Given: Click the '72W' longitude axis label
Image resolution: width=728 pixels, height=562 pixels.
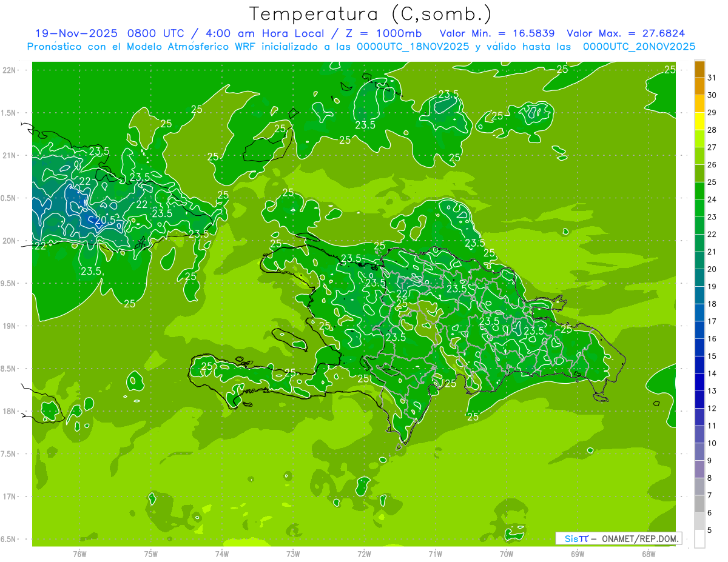Looking at the screenshot, I should 364,554.
